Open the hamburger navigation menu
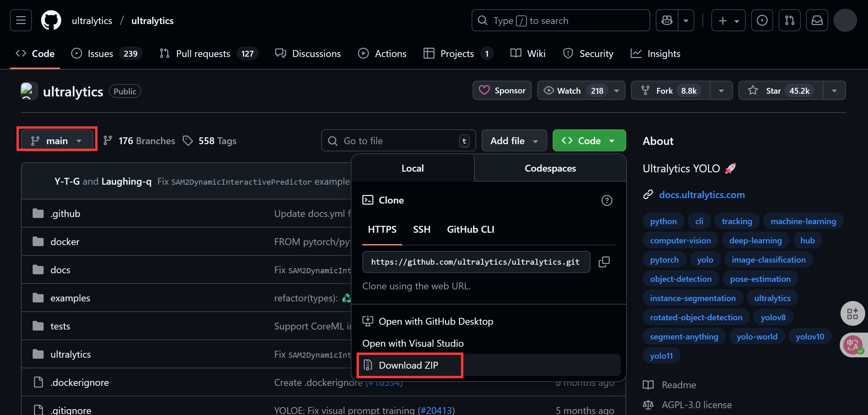 tap(21, 21)
